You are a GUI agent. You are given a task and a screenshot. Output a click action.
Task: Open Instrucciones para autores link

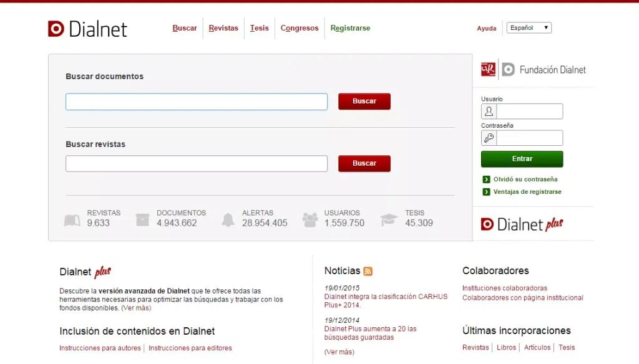(100, 348)
